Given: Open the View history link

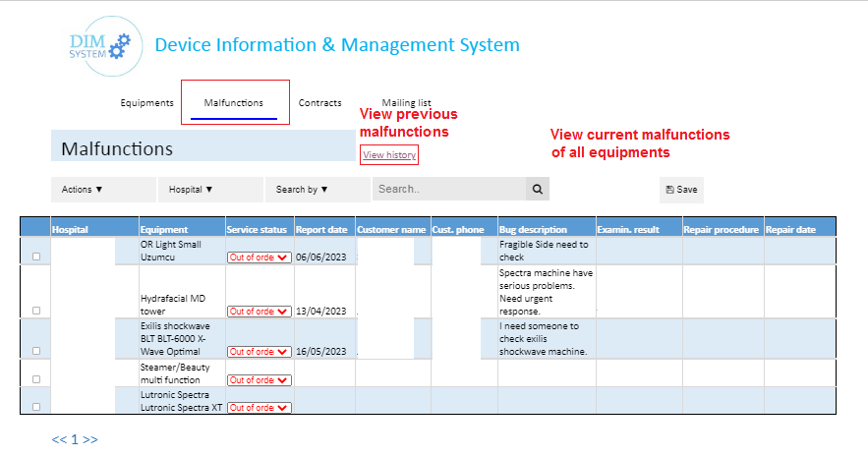Looking at the screenshot, I should pyautogui.click(x=389, y=155).
